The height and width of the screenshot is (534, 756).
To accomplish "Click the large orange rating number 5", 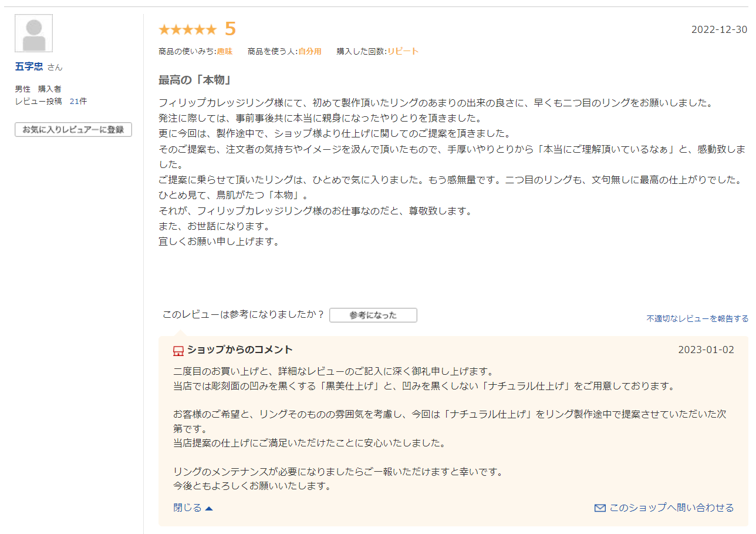I will [230, 29].
